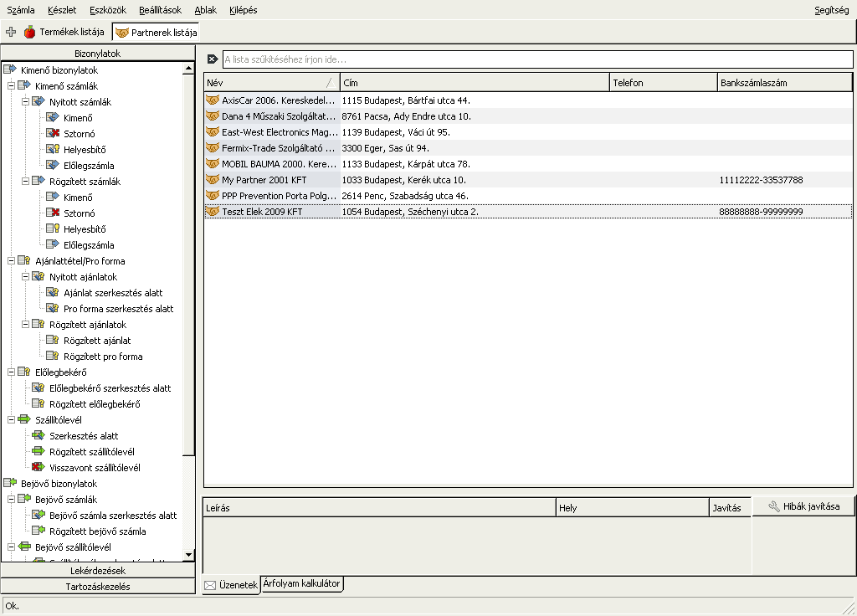Click the Szerkesztés alatt icon under Szállítólevél
857x616 pixels.
(38, 435)
